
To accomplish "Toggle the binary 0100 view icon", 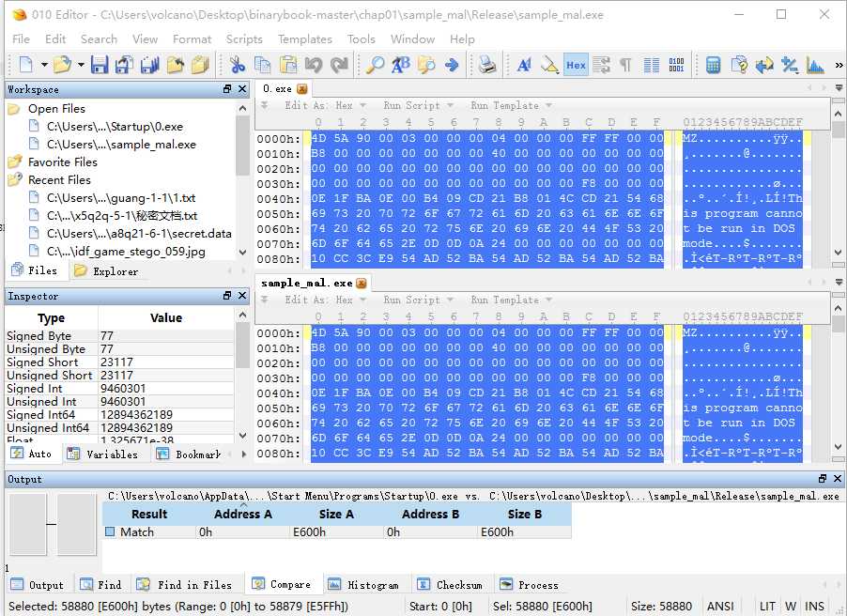I will tap(676, 66).
